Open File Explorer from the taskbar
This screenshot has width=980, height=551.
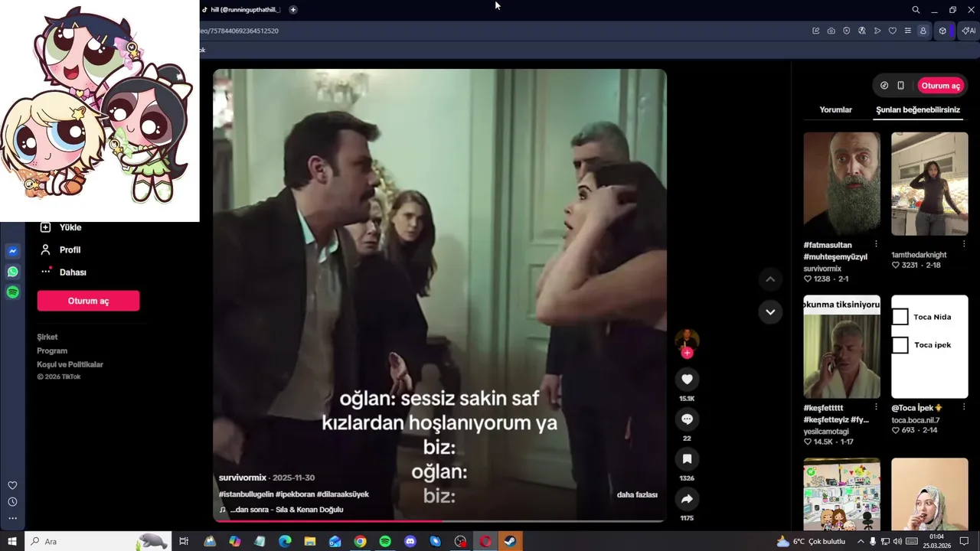[310, 541]
